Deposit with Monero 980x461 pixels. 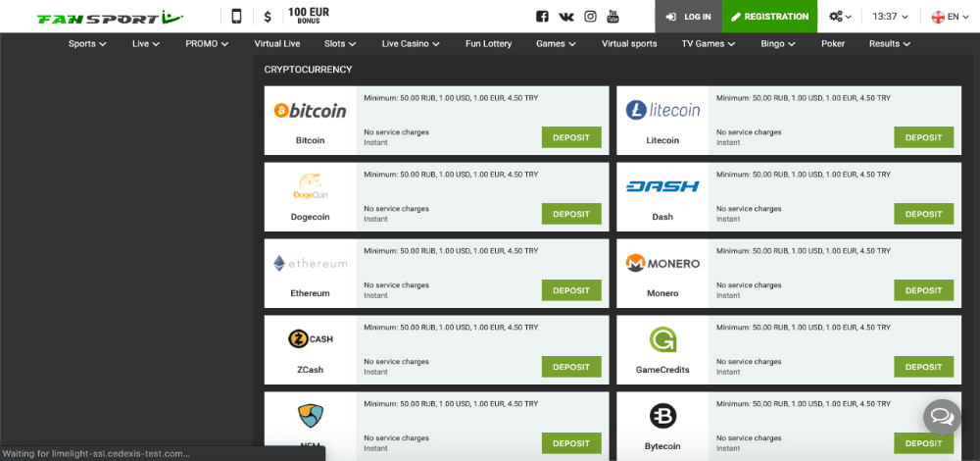coord(924,290)
